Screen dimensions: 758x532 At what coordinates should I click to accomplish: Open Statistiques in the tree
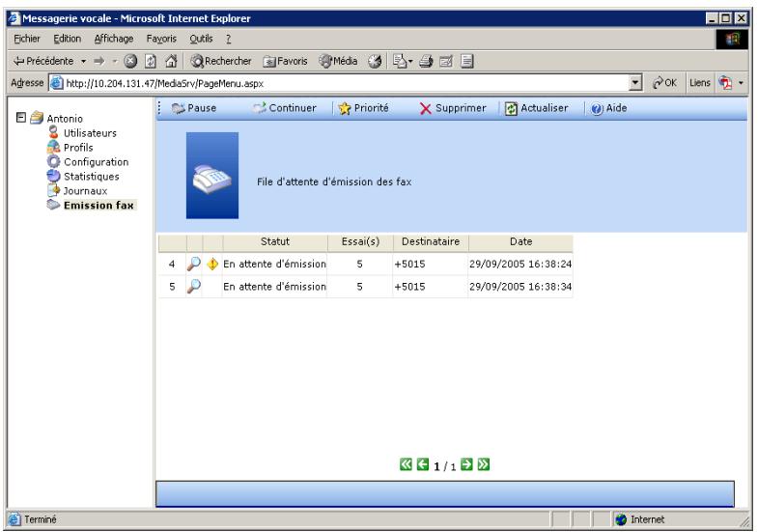point(92,177)
